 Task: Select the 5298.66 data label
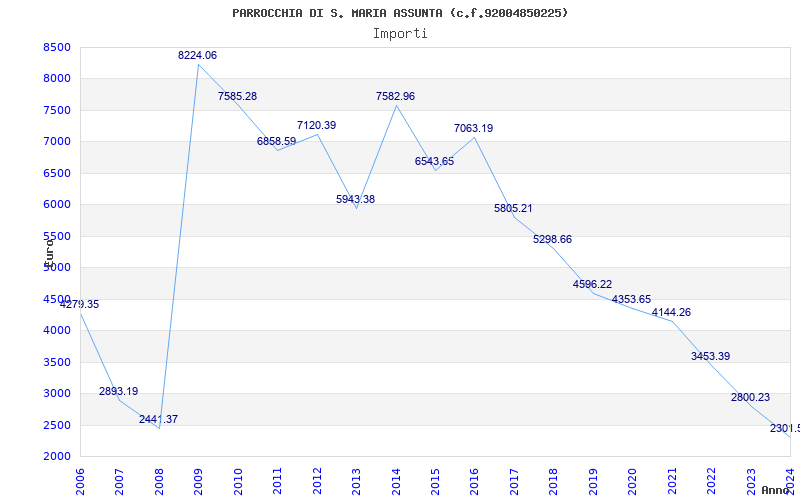point(553,239)
